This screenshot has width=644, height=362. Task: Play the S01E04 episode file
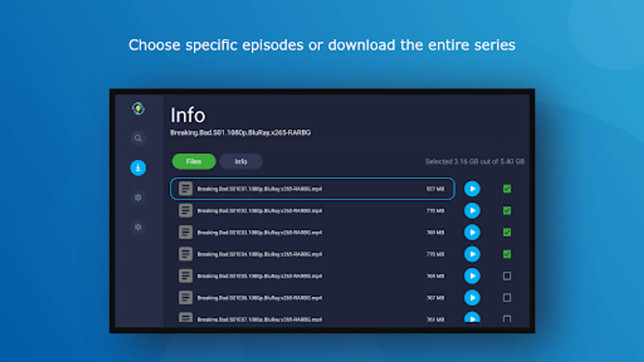click(x=472, y=254)
